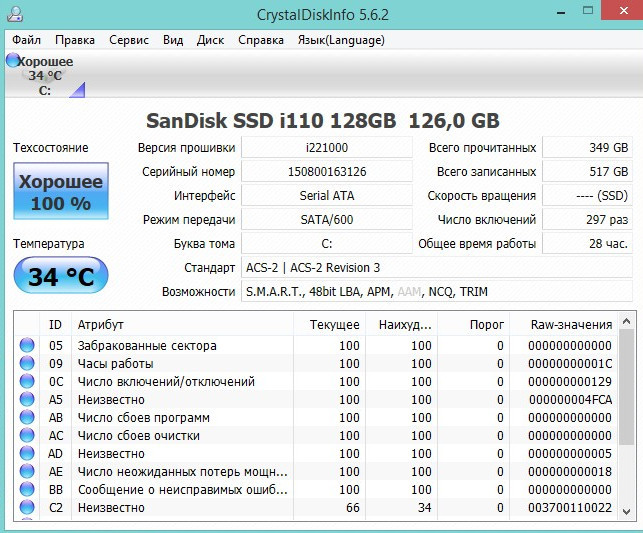This screenshot has height=533, width=643.
Task: Click the Порог column header
Action: coord(474,324)
